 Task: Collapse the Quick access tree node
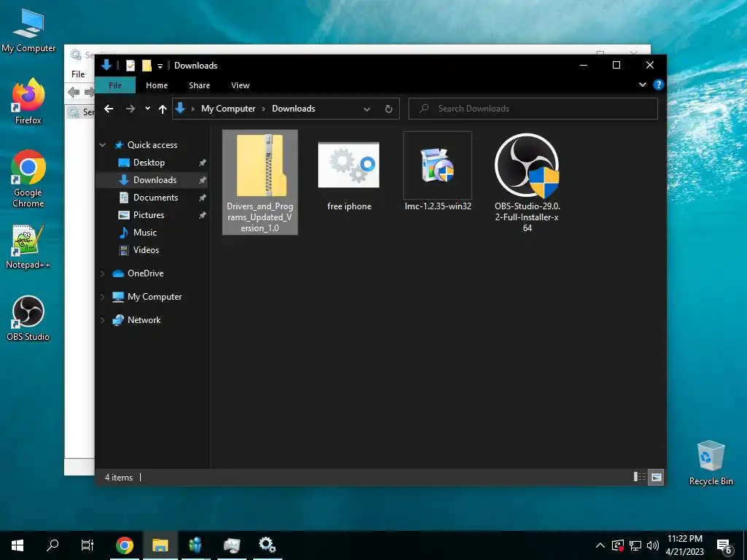click(x=102, y=145)
